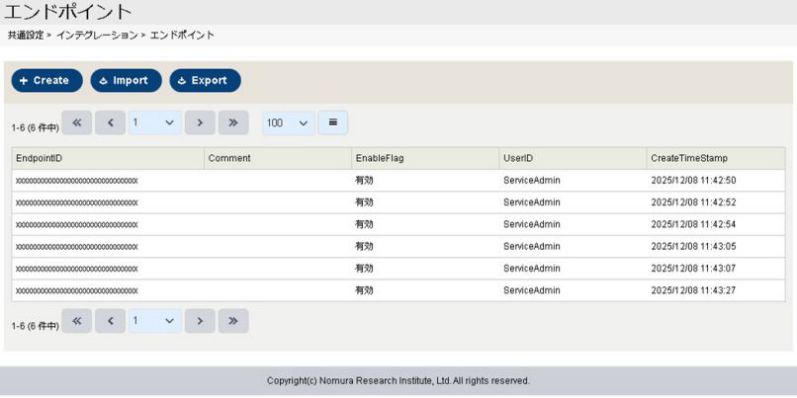Go to next page in top pager
The image size is (797, 398).
200,123
